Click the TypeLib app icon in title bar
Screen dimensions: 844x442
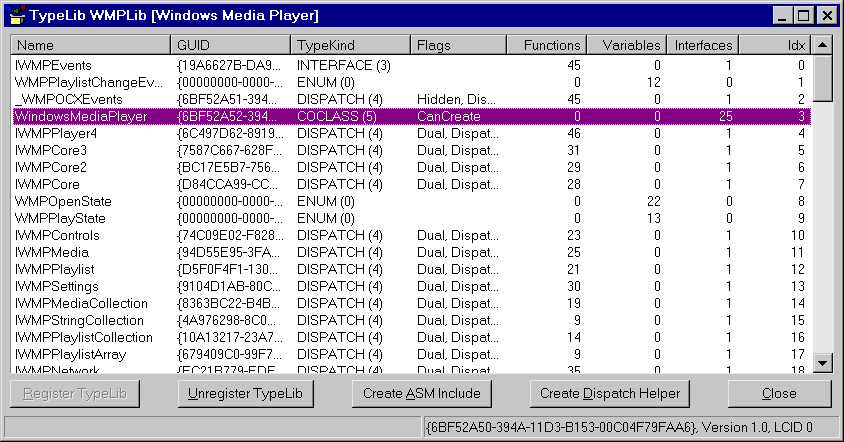click(16, 15)
